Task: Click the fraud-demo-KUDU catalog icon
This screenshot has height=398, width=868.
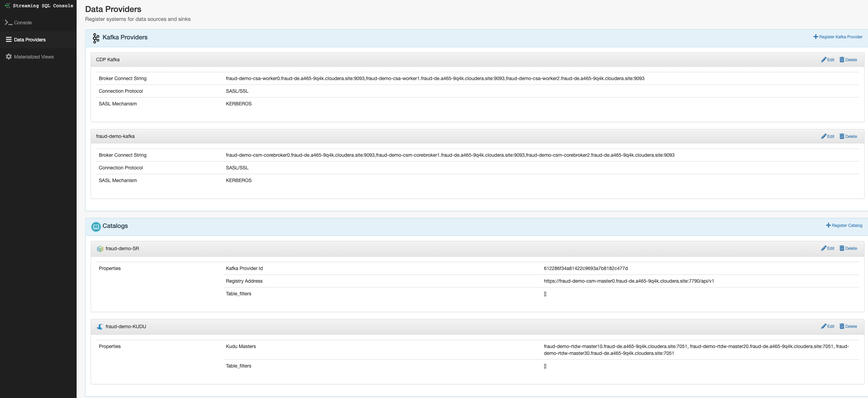Action: click(x=100, y=327)
